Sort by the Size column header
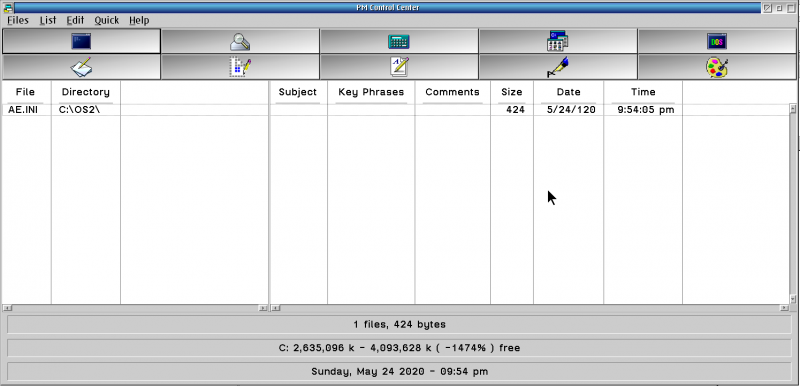Viewport: 800px width, 386px height. pyautogui.click(x=512, y=92)
